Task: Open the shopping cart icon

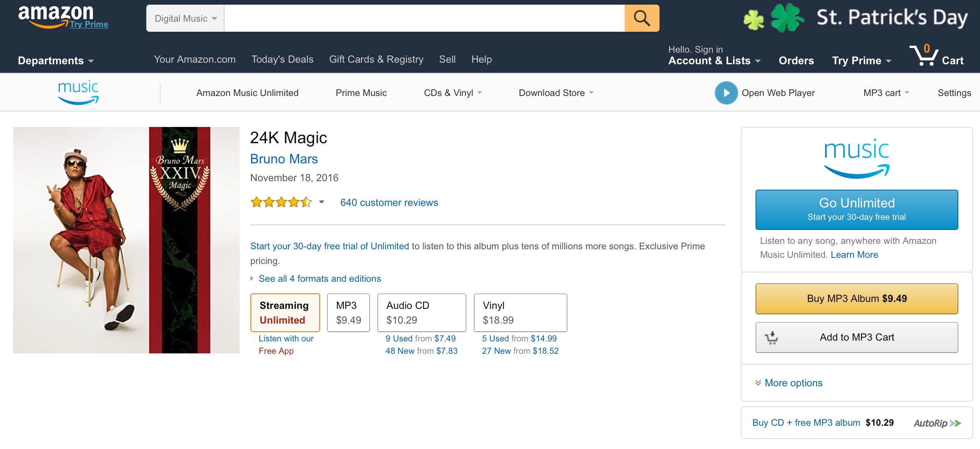Action: coord(926,57)
